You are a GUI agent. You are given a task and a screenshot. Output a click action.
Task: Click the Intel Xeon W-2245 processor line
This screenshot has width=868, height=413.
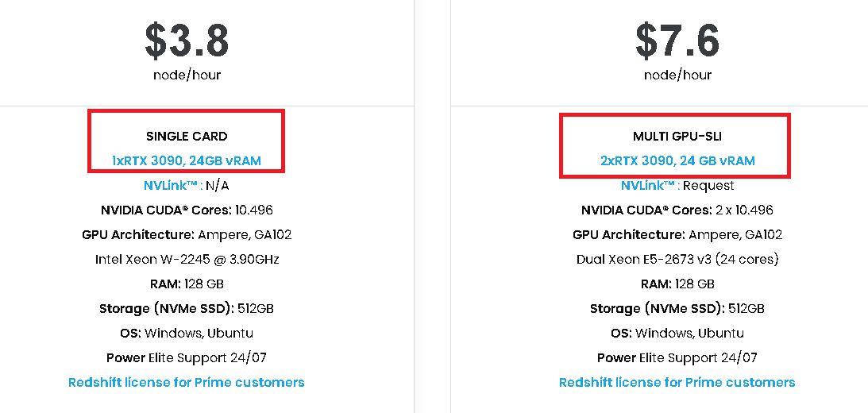click(187, 259)
